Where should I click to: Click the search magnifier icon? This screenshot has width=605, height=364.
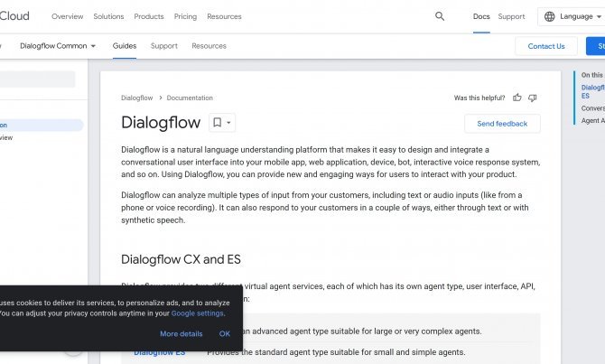click(440, 16)
